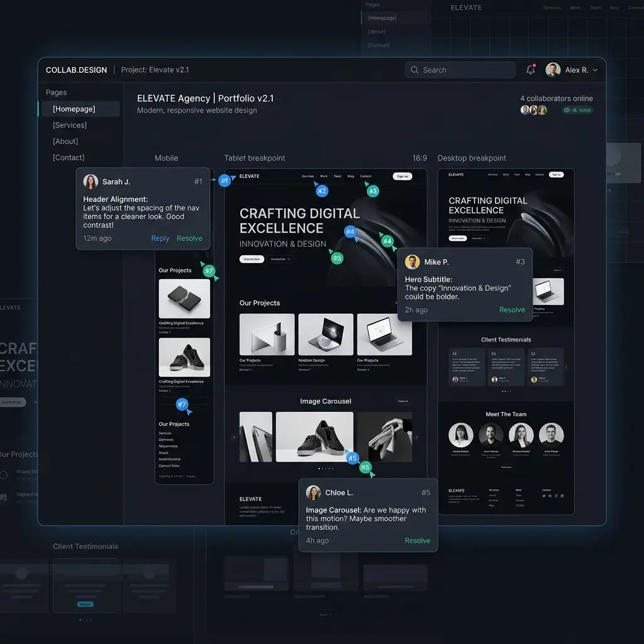The image size is (644, 644).
Task: Open mobile project thumbnail of black cards
Action: [x=184, y=299]
